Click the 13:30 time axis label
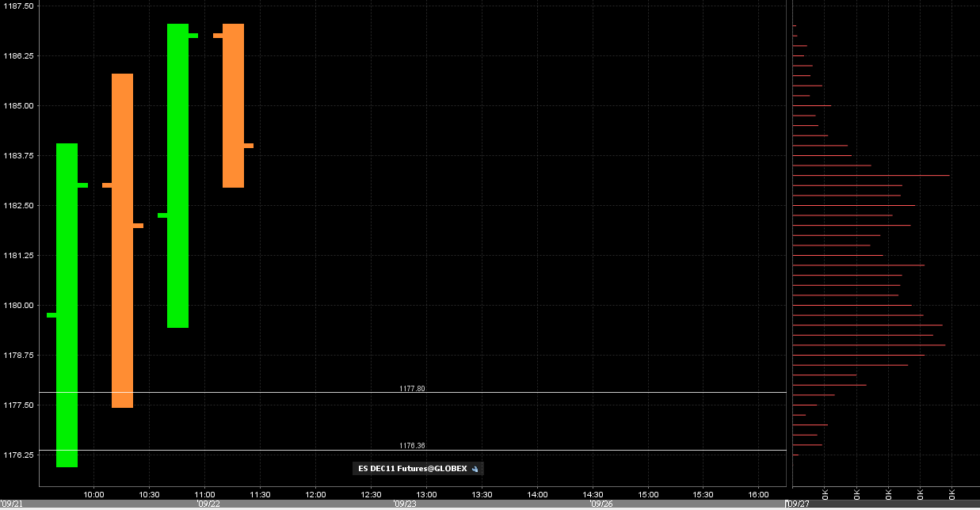This screenshot has width=980, height=510. click(482, 493)
